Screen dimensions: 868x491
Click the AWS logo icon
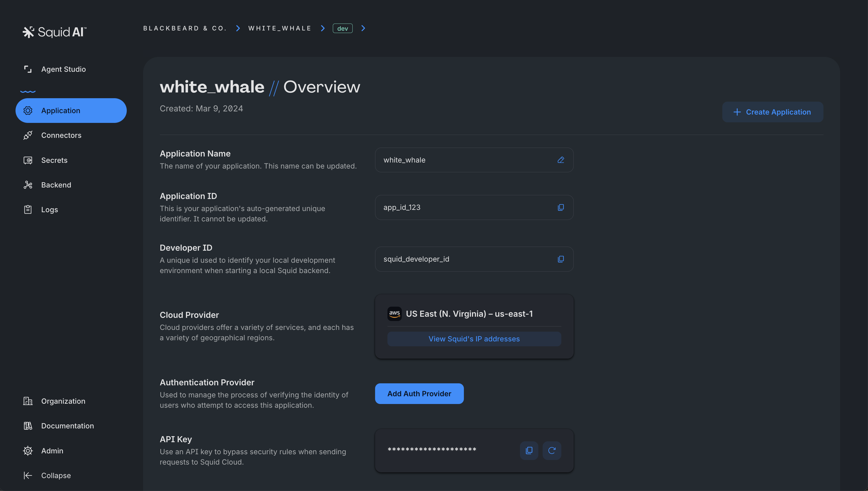tap(395, 314)
